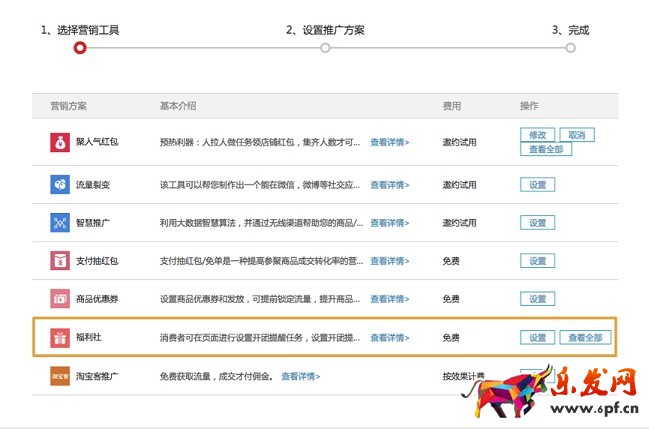This screenshot has height=429, width=649.
Task: Click the 智慧推广 blue network icon
Action: (x=59, y=222)
